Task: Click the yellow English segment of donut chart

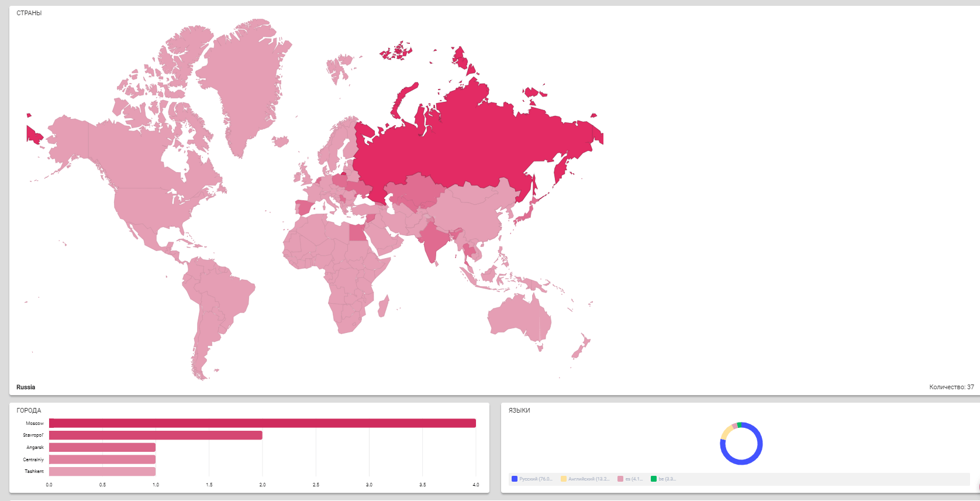Action: click(726, 433)
